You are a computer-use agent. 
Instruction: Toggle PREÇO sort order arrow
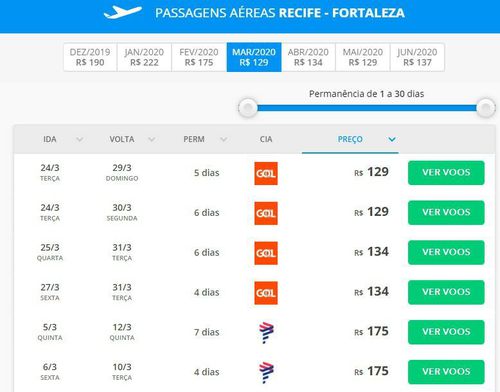[x=392, y=139]
